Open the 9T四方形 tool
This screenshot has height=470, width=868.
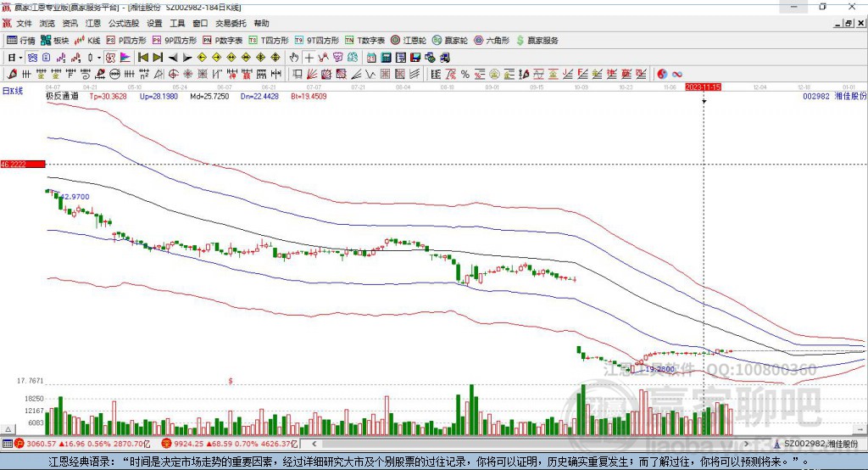click(x=317, y=41)
